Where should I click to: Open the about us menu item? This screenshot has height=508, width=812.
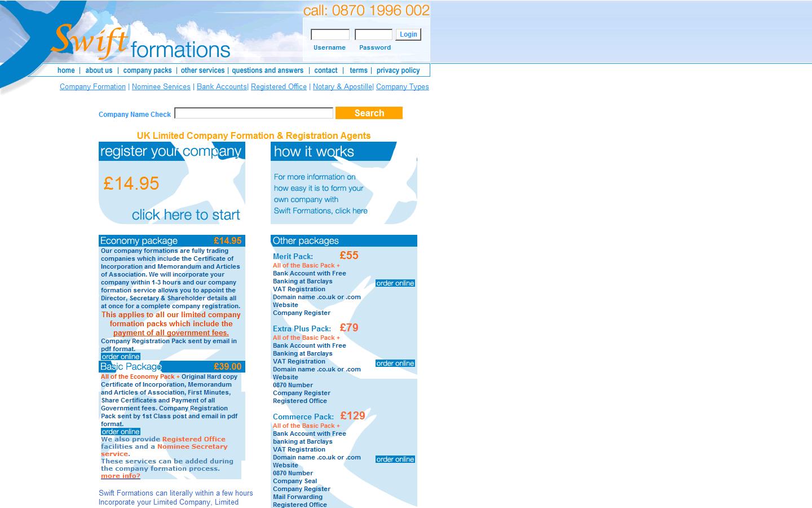(99, 71)
